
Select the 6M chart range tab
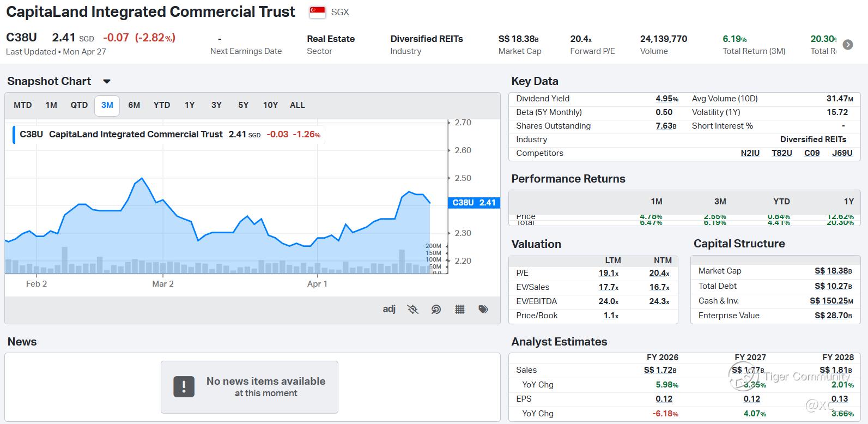coord(134,105)
